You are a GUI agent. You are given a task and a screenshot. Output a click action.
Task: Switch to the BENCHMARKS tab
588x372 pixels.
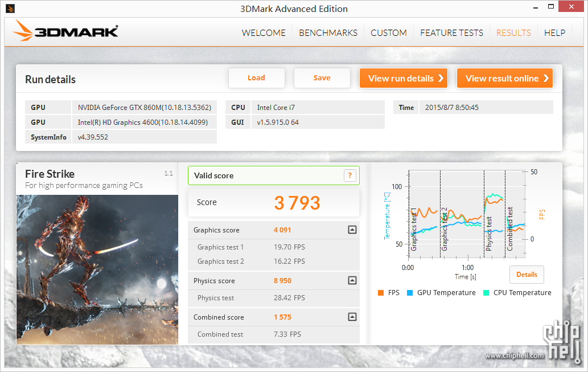328,32
